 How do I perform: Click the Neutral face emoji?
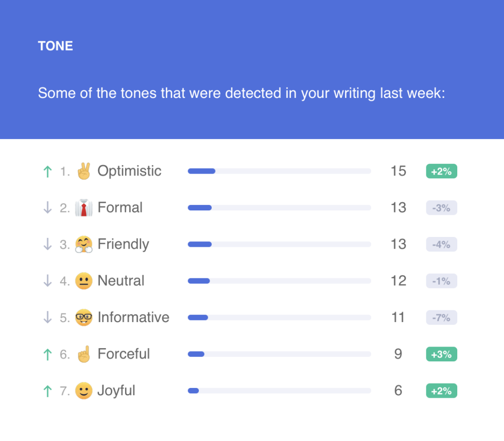(x=84, y=281)
